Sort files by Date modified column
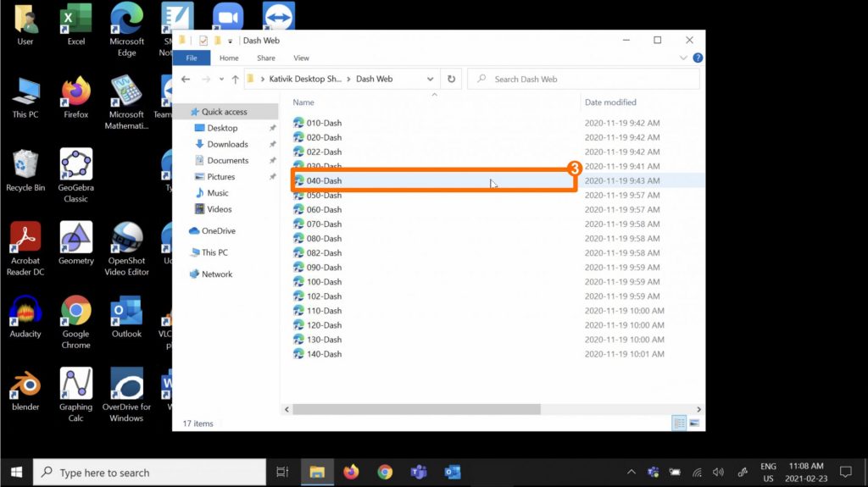 610,102
